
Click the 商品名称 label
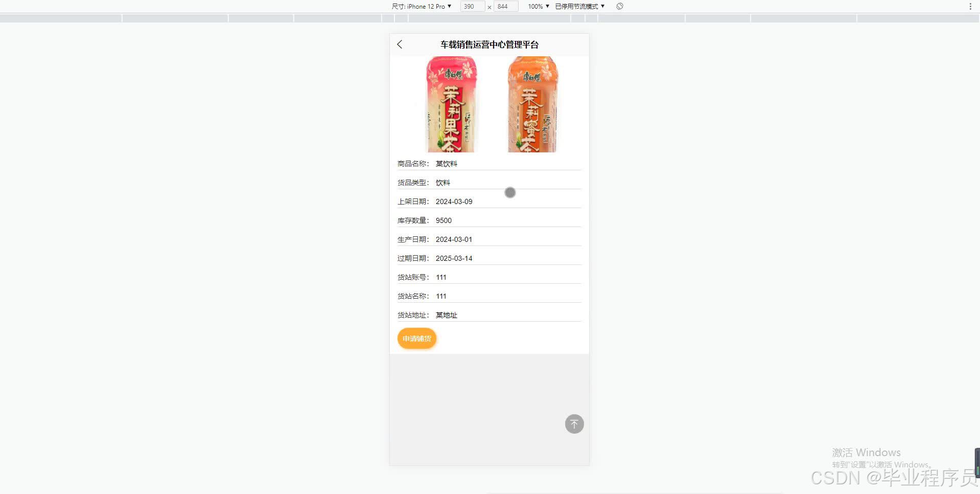click(413, 164)
